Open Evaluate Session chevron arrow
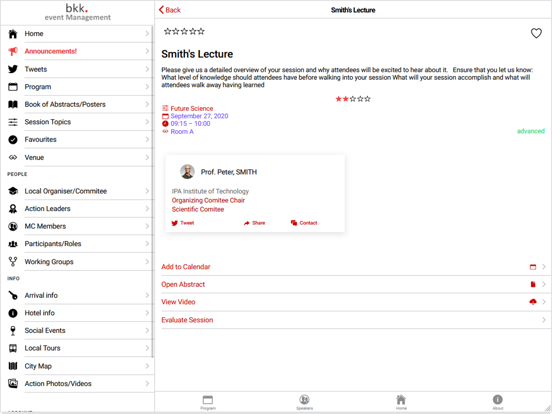Viewport: 552px width, 414px height. [544, 320]
